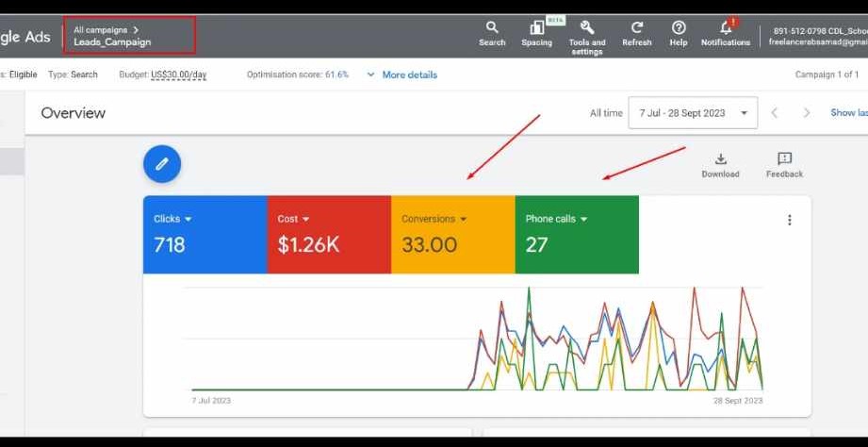The height and width of the screenshot is (447, 868).
Task: Open the Help question mark icon
Action: (679, 28)
